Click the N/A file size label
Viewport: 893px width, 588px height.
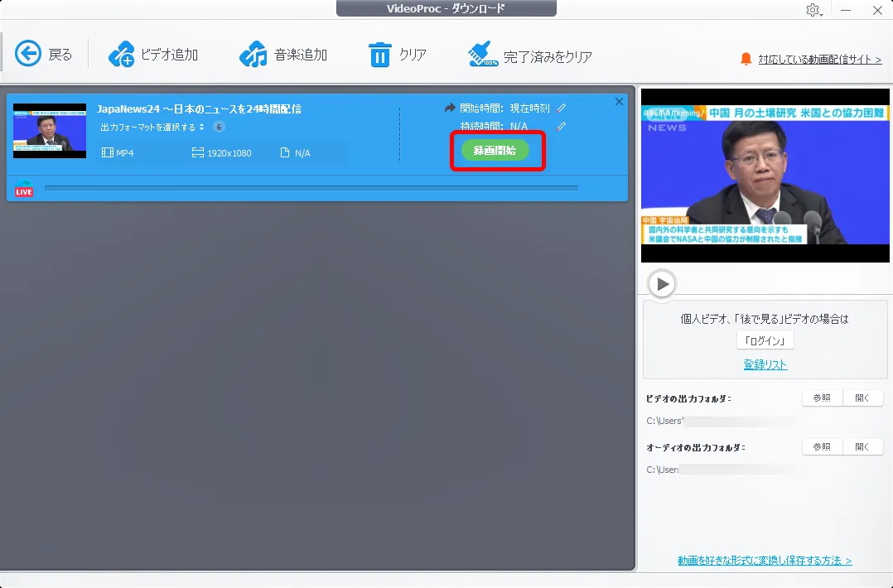click(x=296, y=152)
